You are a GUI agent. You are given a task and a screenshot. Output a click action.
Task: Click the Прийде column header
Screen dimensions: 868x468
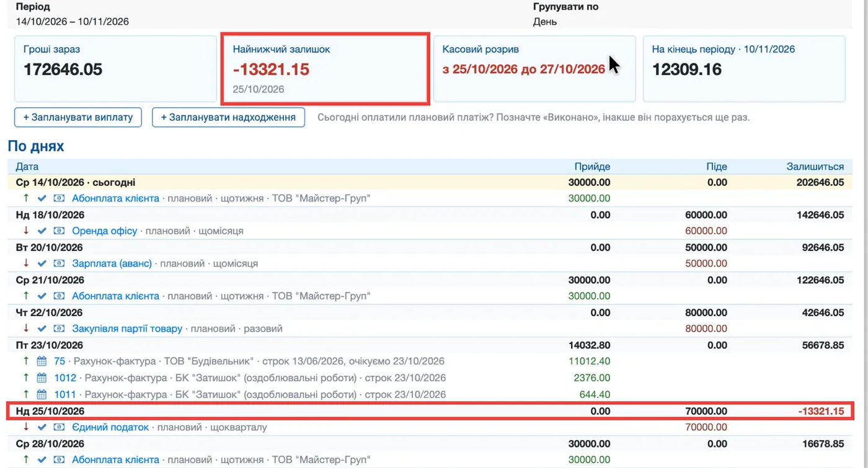pyautogui.click(x=592, y=167)
